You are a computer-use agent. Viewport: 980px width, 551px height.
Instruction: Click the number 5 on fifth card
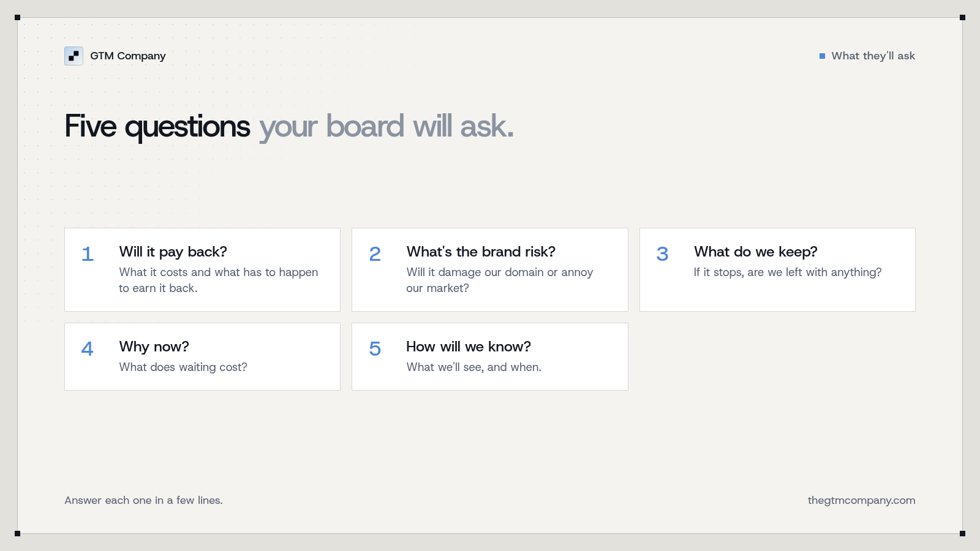point(375,349)
